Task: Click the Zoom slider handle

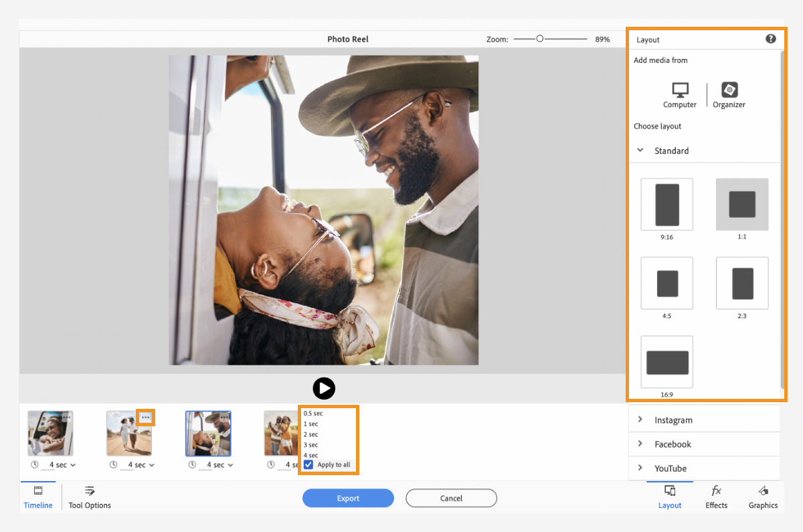Action: (540, 39)
